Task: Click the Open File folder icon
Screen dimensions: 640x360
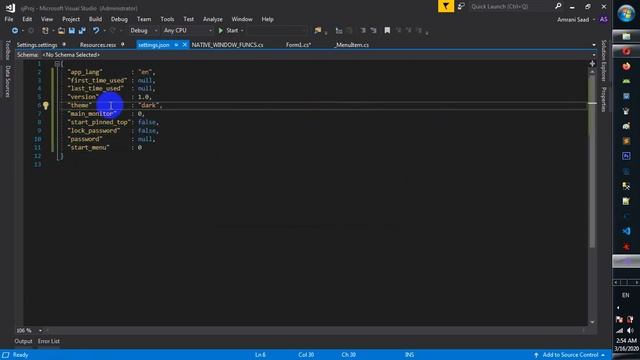Action: 61,31
